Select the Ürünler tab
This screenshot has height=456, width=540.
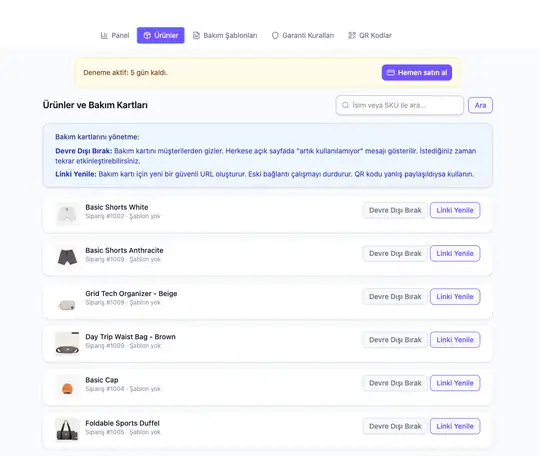point(160,35)
